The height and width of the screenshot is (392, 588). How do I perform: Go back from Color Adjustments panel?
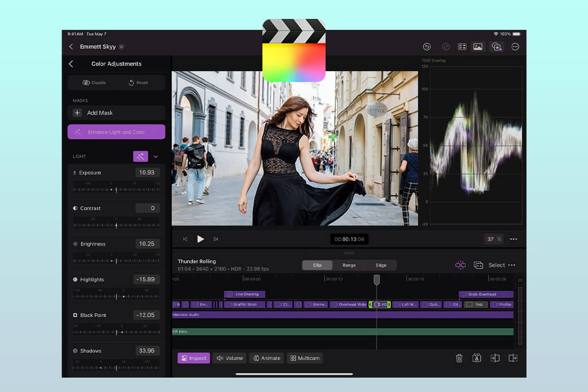pyautogui.click(x=71, y=64)
